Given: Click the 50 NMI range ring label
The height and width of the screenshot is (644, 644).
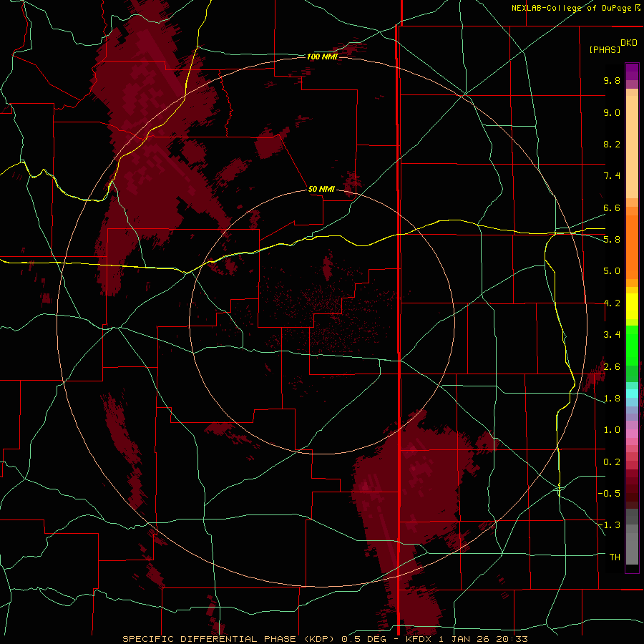Looking at the screenshot, I should (x=321, y=189).
